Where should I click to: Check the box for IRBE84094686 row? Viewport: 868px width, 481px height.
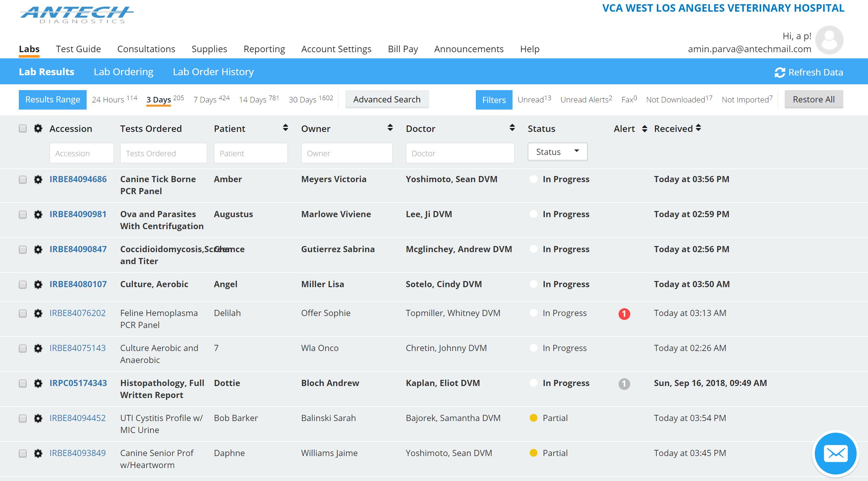coord(23,180)
